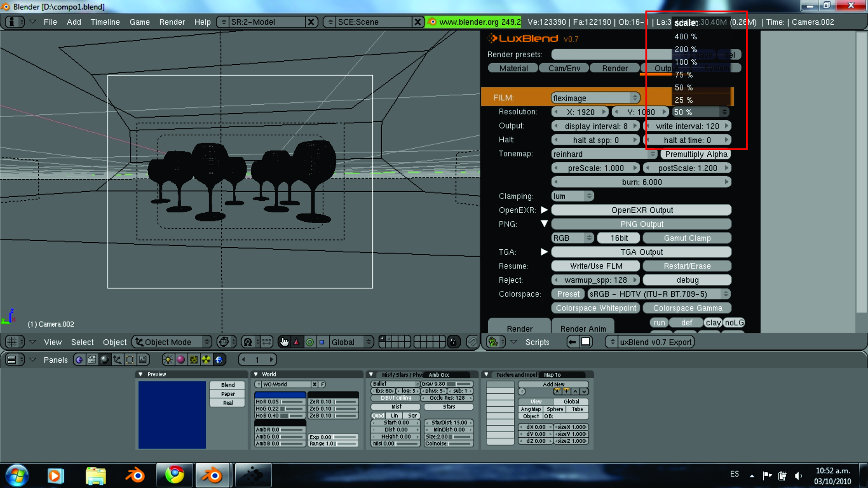The image size is (868, 488).
Task: Toggle full-window icon in Scripts header
Action: click(586, 342)
